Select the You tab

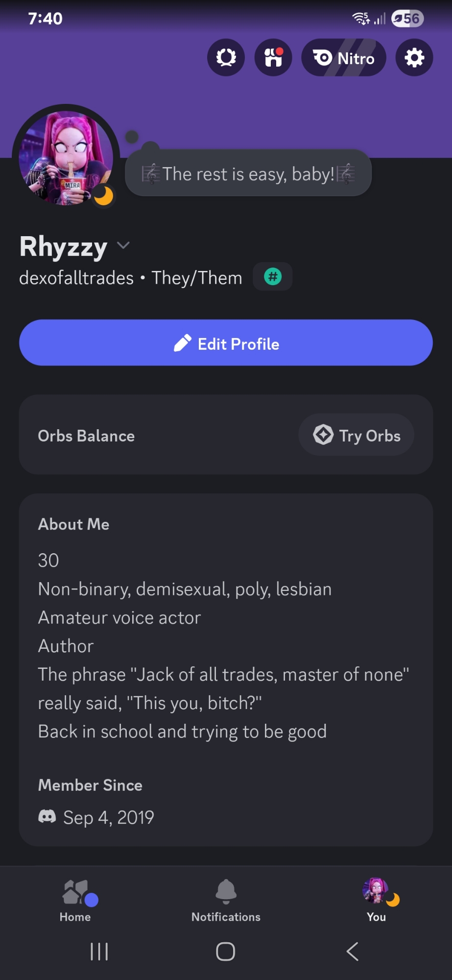(x=376, y=900)
